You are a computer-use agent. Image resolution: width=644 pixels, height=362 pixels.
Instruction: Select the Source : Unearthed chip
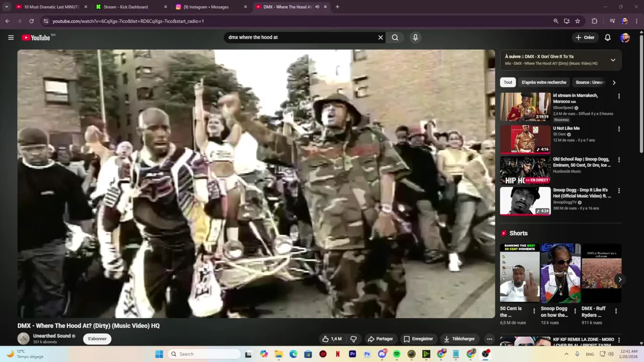tap(590, 82)
